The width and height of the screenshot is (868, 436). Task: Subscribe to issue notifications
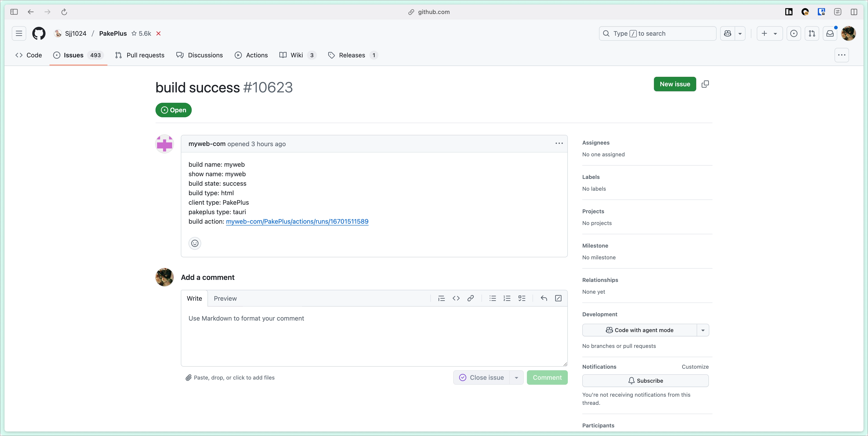point(645,380)
